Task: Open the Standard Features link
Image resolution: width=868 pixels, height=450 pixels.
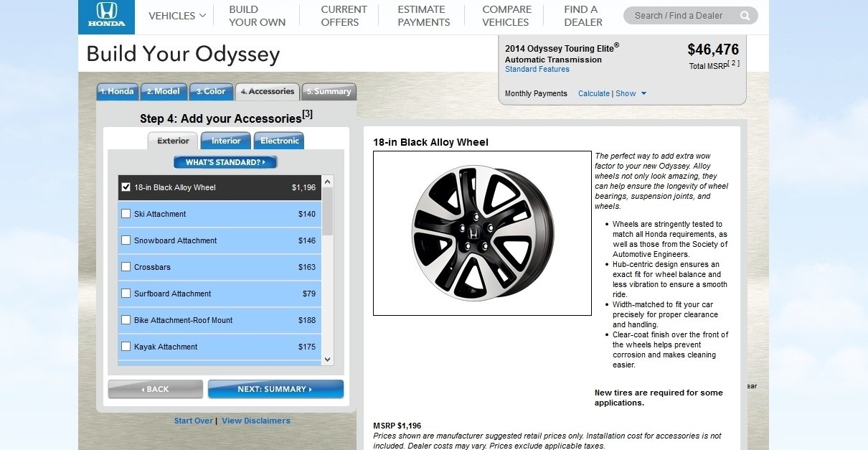Action: 537,70
